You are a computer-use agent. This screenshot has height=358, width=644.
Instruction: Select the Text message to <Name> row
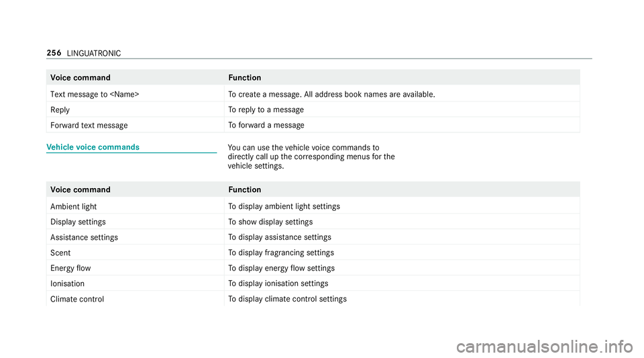pos(313,94)
